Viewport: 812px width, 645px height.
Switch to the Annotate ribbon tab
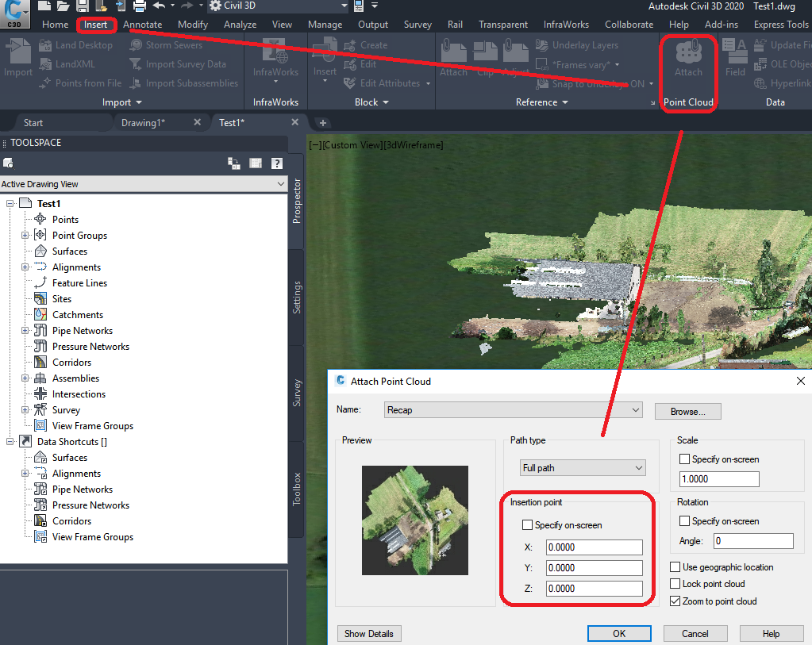point(142,25)
